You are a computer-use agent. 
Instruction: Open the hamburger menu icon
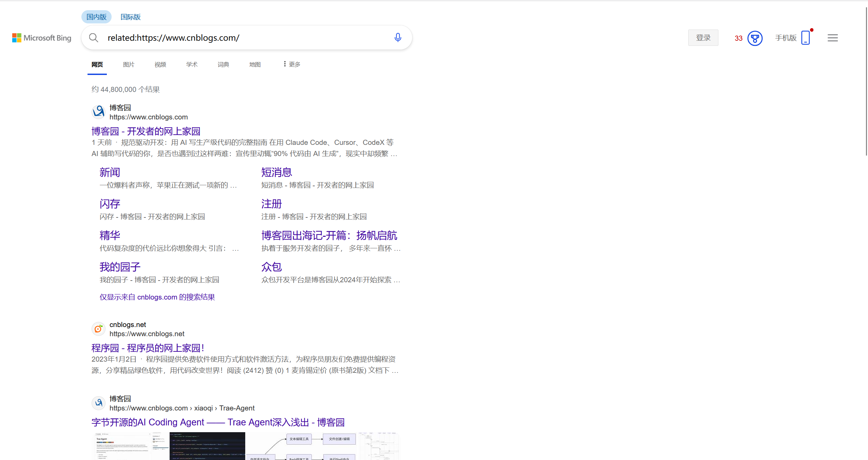click(x=832, y=37)
